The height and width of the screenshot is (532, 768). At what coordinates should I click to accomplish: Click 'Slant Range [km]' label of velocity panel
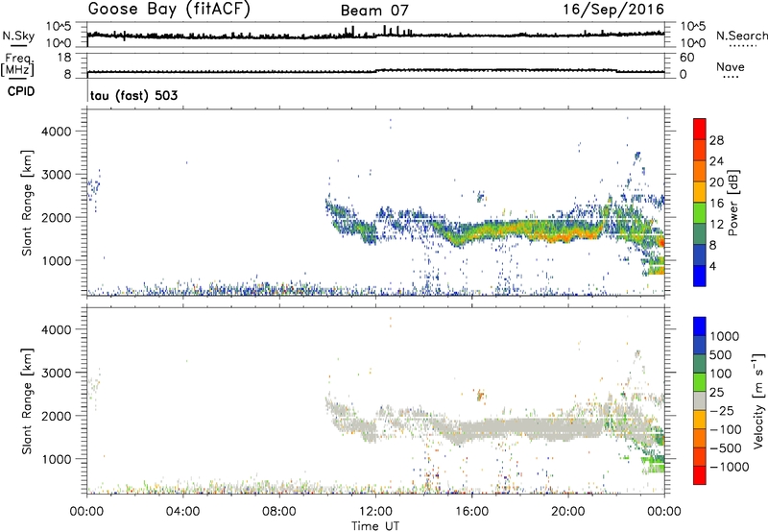(x=27, y=401)
